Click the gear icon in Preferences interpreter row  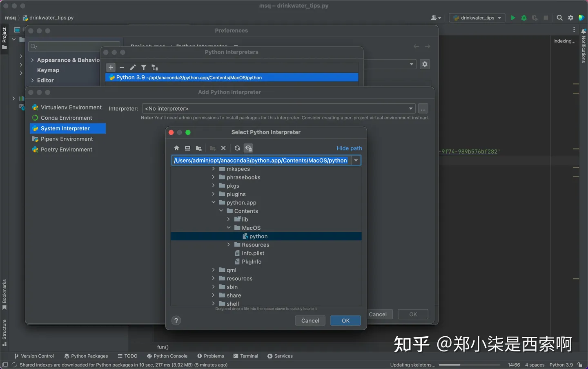tap(425, 64)
